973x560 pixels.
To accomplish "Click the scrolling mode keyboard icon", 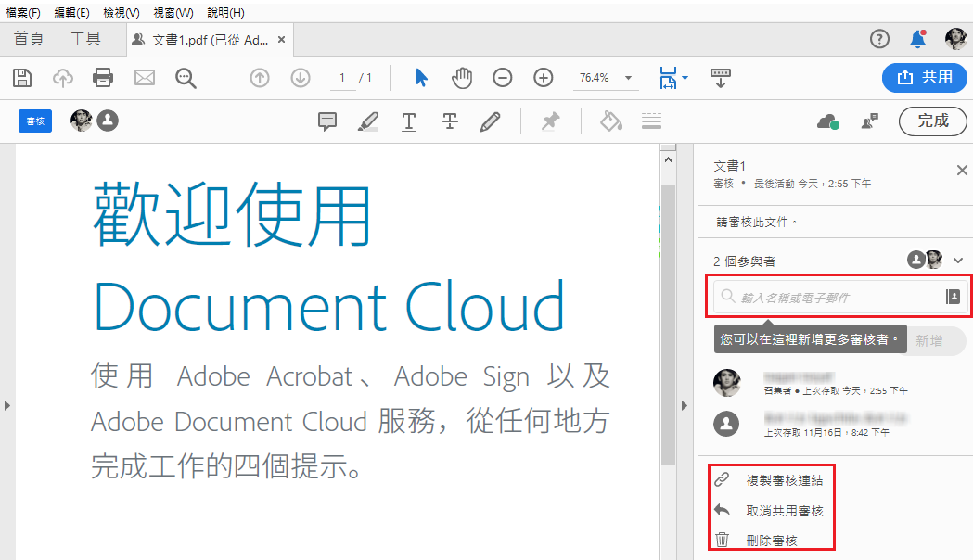I will coord(721,78).
